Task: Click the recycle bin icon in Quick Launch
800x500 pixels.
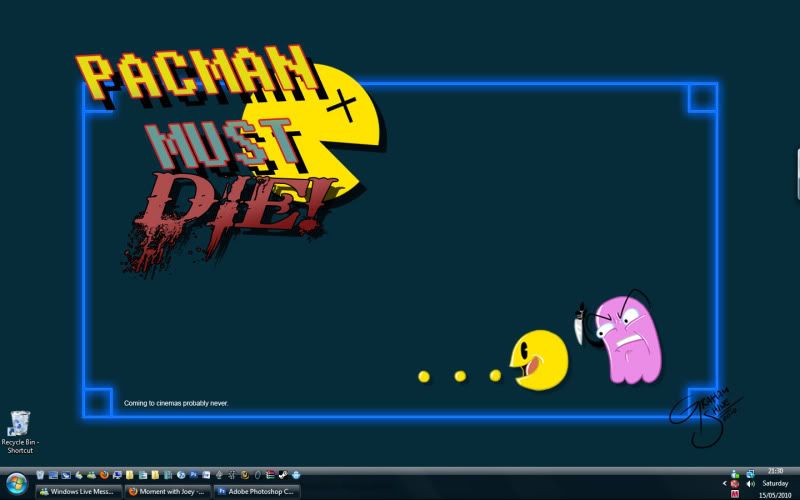Action: pos(40,475)
